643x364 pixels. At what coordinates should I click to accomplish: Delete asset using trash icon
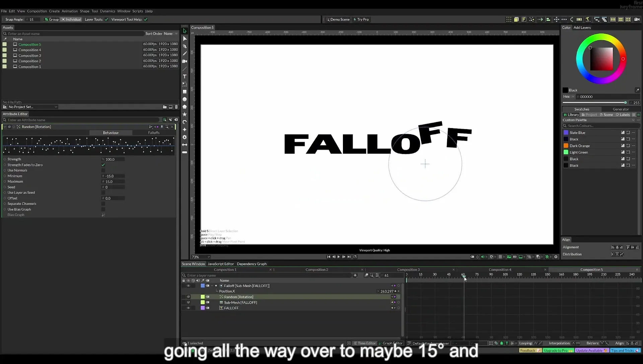point(176,107)
